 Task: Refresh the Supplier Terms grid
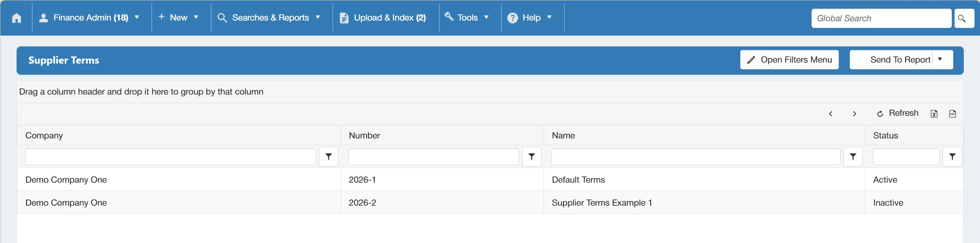(898, 114)
